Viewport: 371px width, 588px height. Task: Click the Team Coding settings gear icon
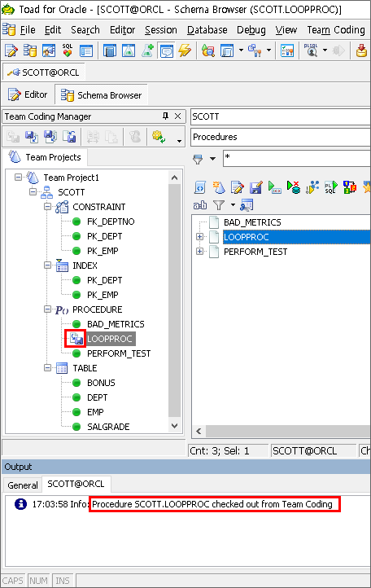(159, 137)
